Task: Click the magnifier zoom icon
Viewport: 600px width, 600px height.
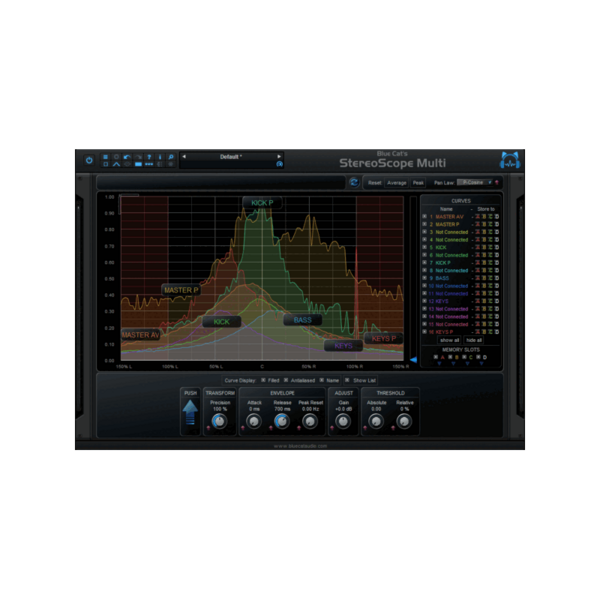Action: (171, 157)
